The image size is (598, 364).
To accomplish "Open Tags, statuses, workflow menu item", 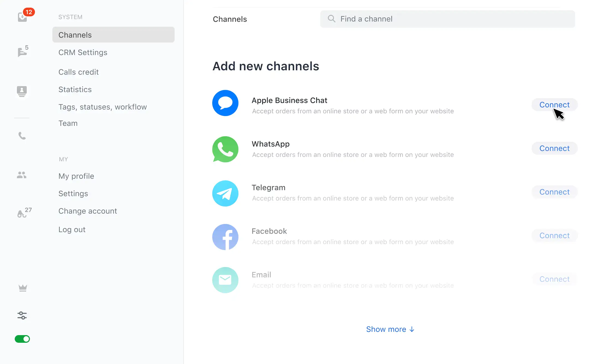I will (103, 107).
